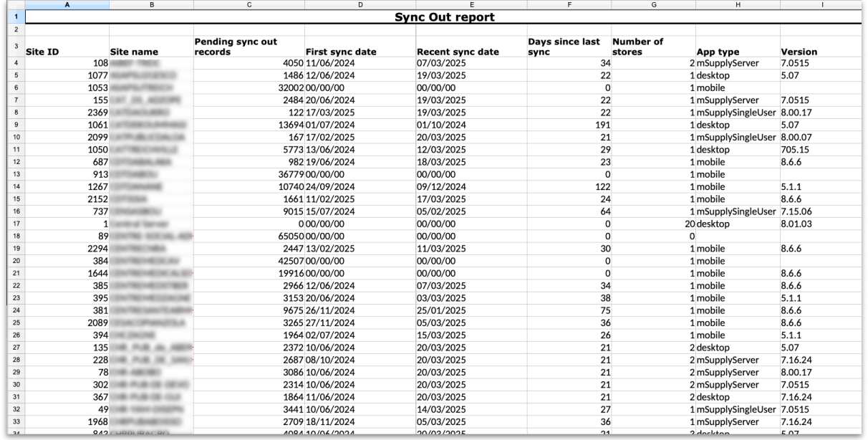Click row 3 header number
The width and height of the screenshot is (868, 440).
click(x=15, y=47)
